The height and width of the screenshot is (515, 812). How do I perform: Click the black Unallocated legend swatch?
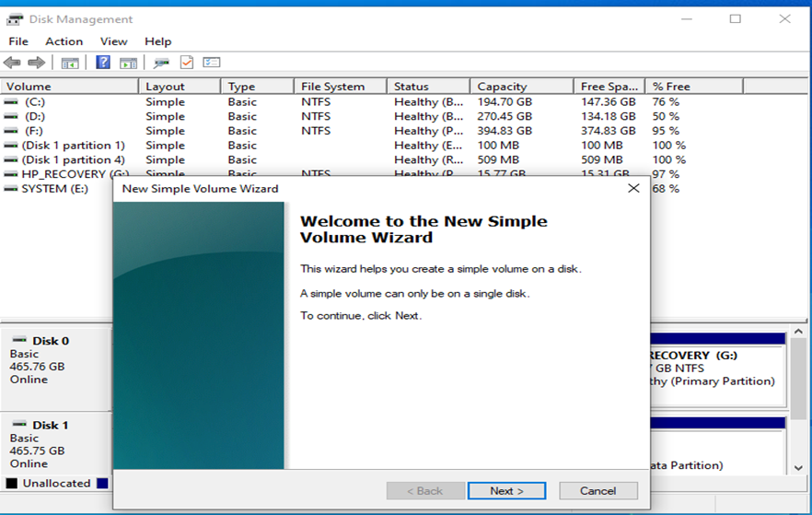tap(12, 484)
